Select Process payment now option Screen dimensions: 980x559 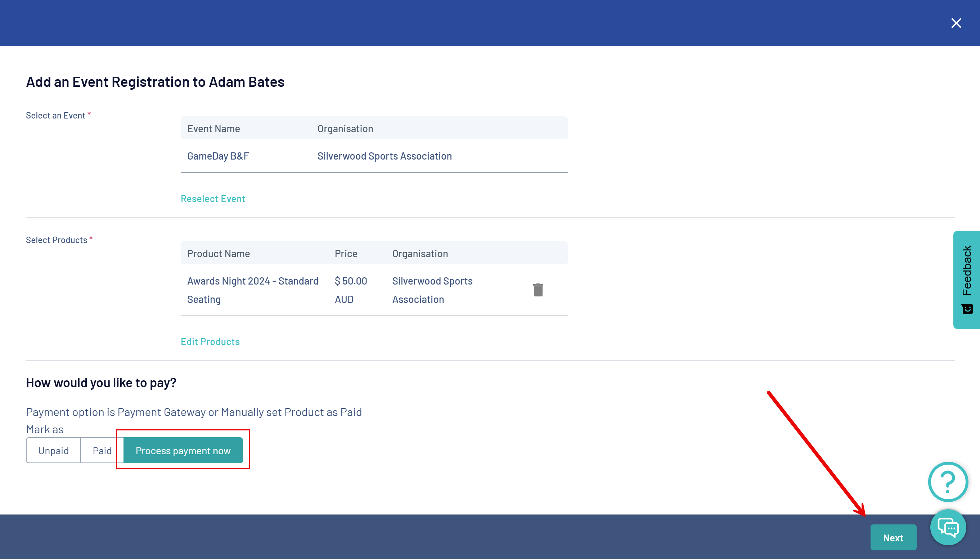pos(183,450)
